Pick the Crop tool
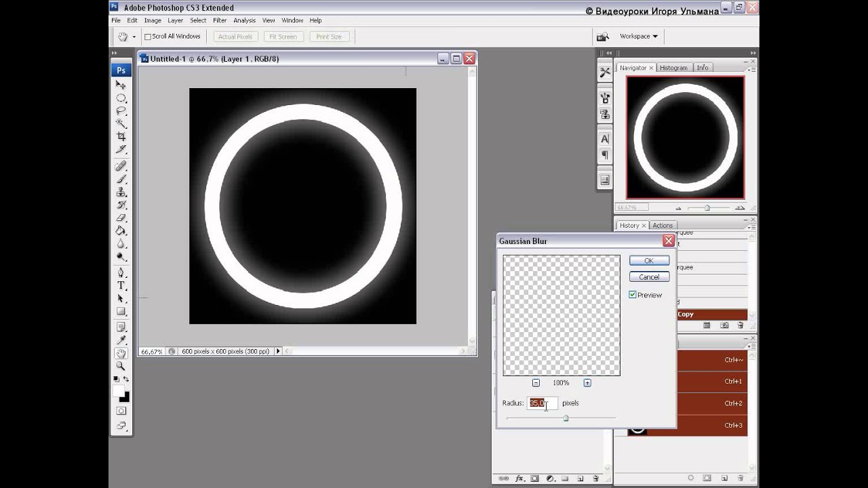Viewport: 868px width, 488px height. [121, 137]
